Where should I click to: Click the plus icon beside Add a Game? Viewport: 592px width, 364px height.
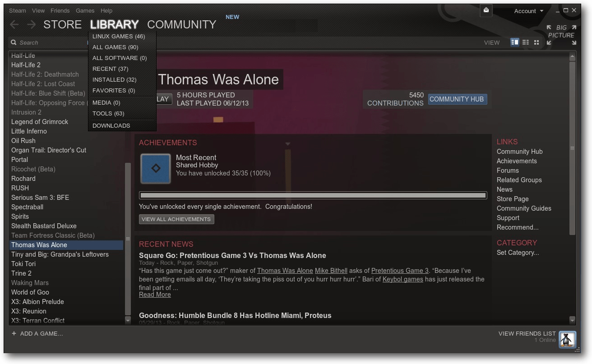tap(14, 333)
